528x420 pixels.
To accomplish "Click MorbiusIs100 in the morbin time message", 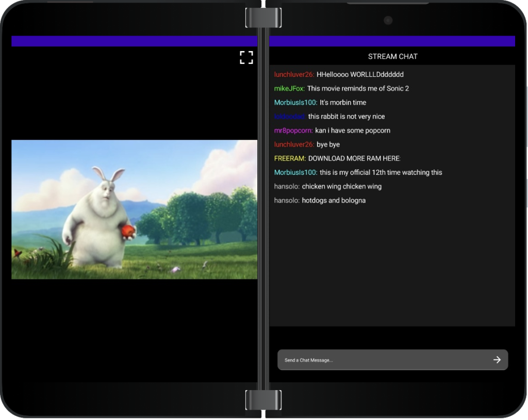I will click(295, 102).
